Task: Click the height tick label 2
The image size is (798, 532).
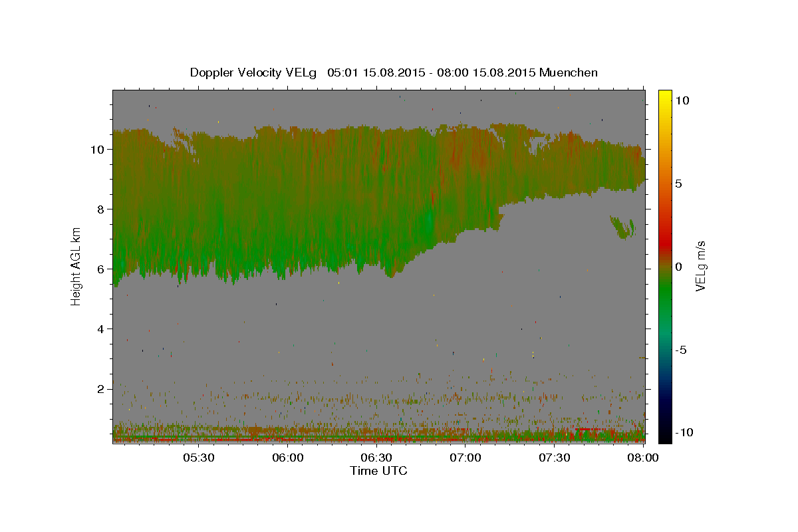Action: pyautogui.click(x=100, y=388)
